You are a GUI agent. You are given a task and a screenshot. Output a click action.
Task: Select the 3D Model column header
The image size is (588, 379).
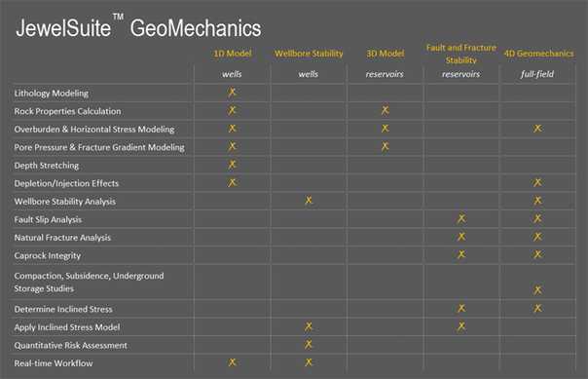pos(386,54)
